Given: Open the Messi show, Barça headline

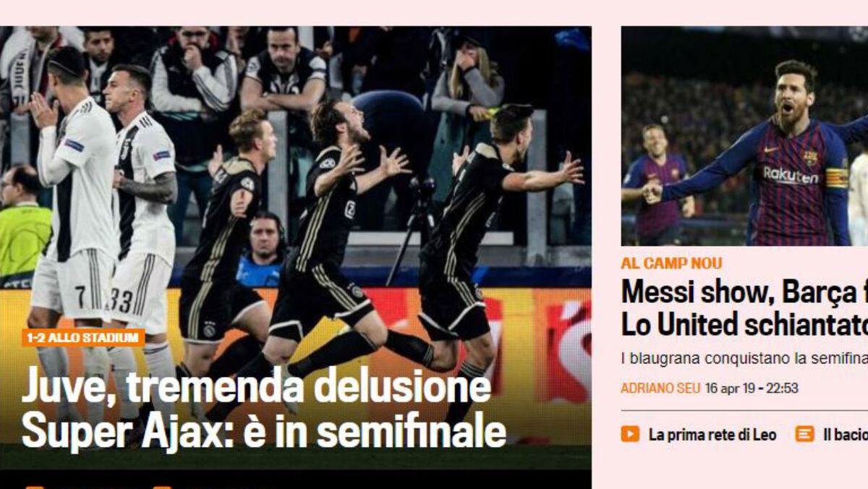Looking at the screenshot, I should pos(744,292).
